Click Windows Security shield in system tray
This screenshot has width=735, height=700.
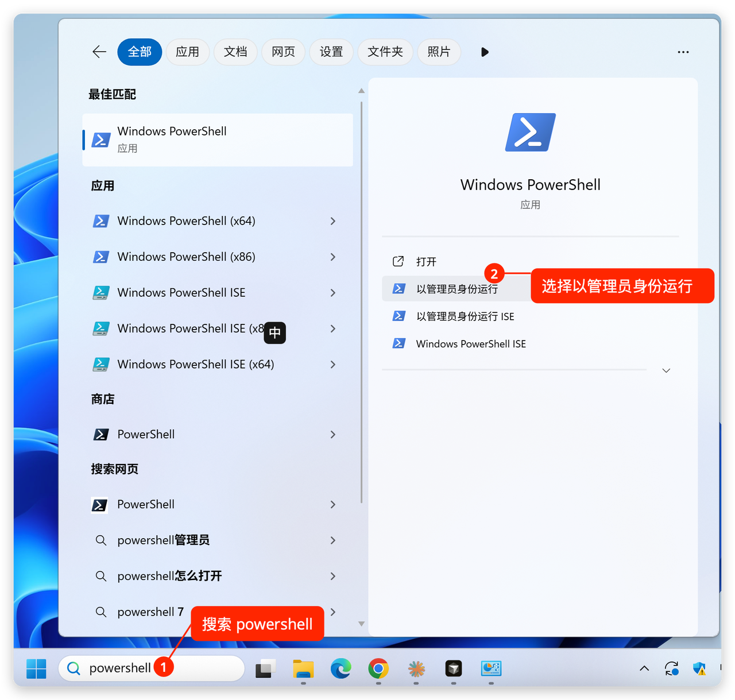[699, 668]
